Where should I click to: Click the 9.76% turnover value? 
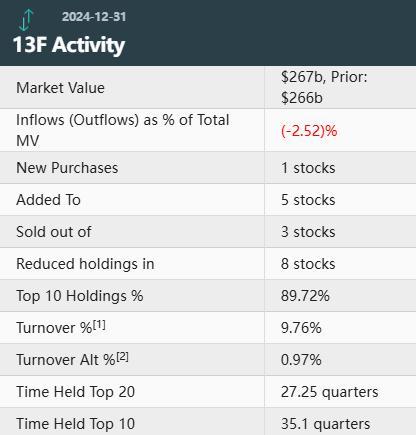(301, 328)
